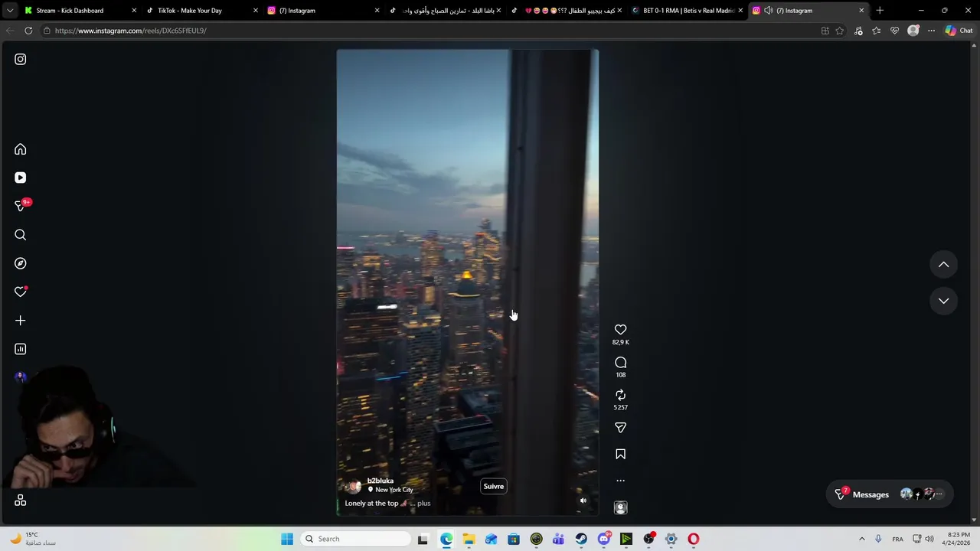Add this page to favorites star

[x=840, y=31]
